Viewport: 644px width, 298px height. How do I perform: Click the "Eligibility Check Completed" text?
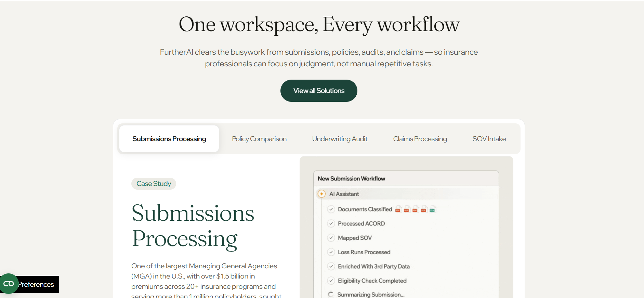click(x=372, y=281)
